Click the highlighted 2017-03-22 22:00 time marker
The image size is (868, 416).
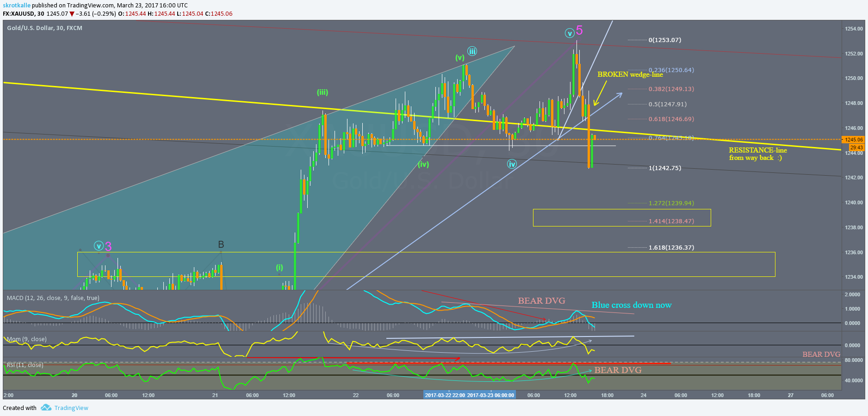(x=445, y=395)
